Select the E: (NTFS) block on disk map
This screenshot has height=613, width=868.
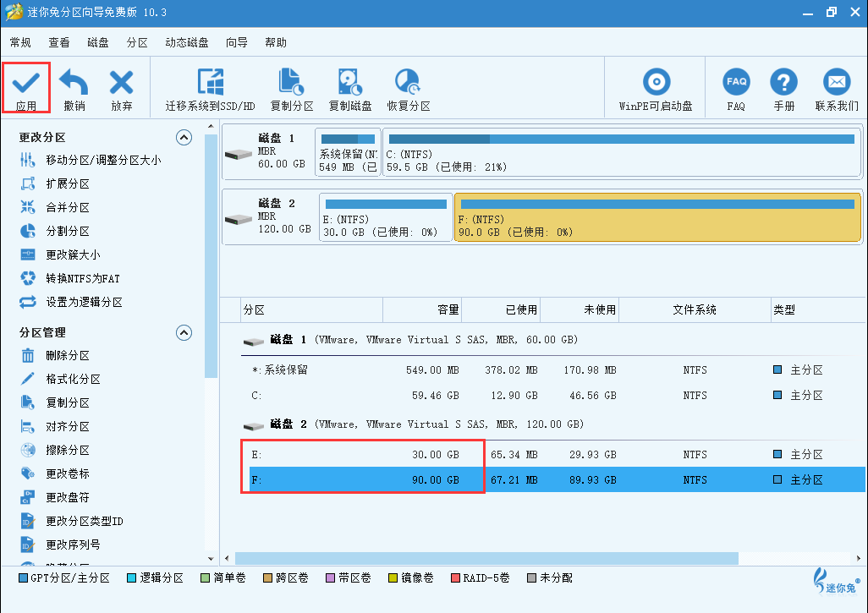[x=386, y=217]
